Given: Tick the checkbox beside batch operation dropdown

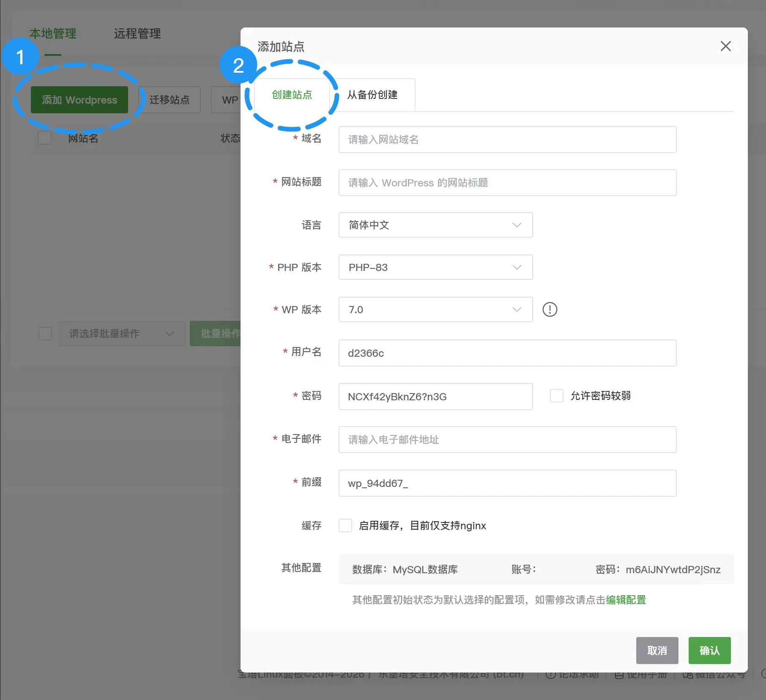Looking at the screenshot, I should 45,334.
